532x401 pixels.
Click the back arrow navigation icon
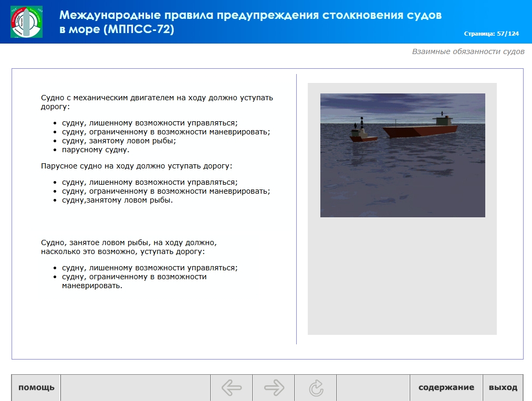click(232, 387)
